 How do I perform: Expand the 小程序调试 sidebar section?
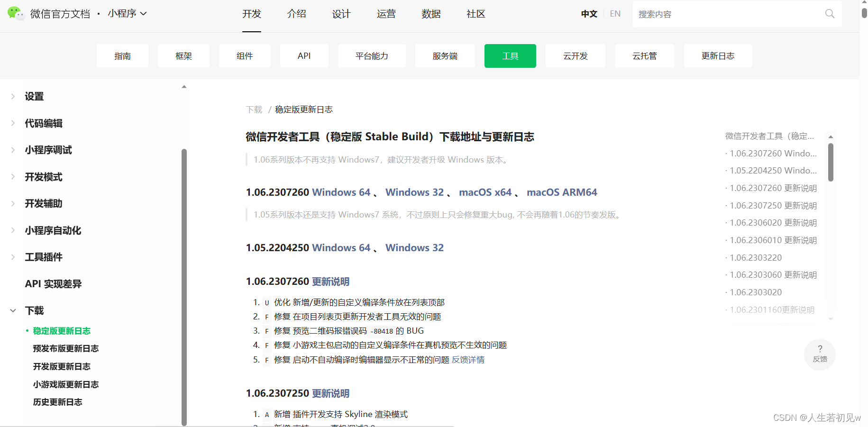13,150
